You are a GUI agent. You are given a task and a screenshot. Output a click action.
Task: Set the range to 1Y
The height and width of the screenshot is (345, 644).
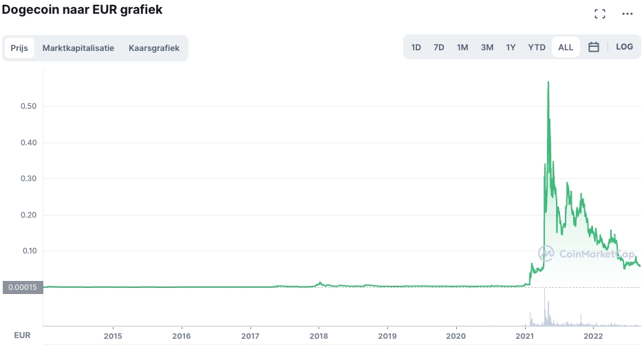[x=511, y=48]
